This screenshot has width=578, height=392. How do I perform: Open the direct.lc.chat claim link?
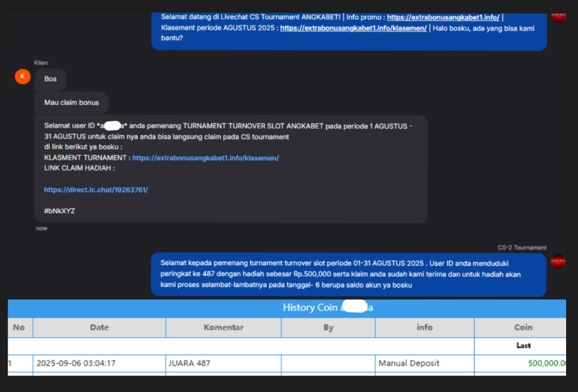pyautogui.click(x=96, y=189)
